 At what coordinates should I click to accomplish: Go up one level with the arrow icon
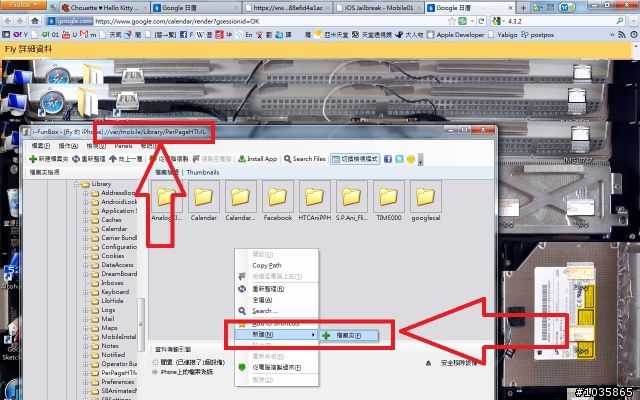pos(113,159)
